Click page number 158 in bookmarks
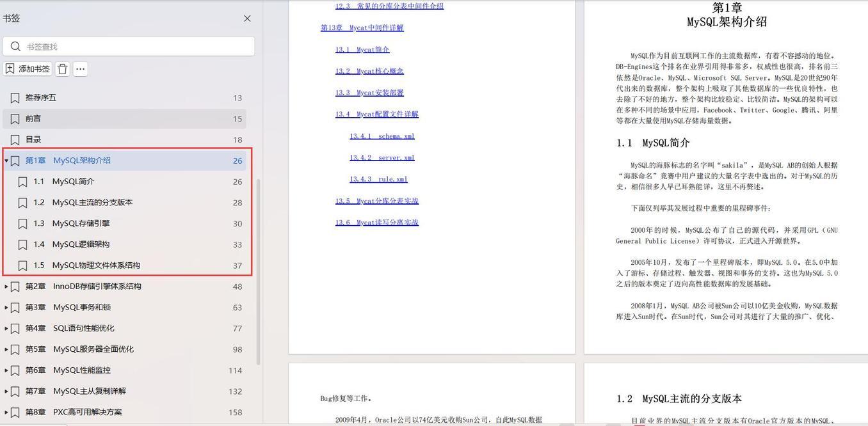This screenshot has height=426, width=868. [x=236, y=413]
